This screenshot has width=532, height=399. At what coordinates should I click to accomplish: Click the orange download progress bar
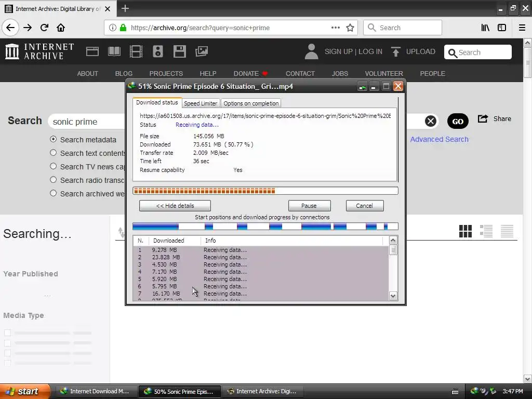click(x=265, y=191)
